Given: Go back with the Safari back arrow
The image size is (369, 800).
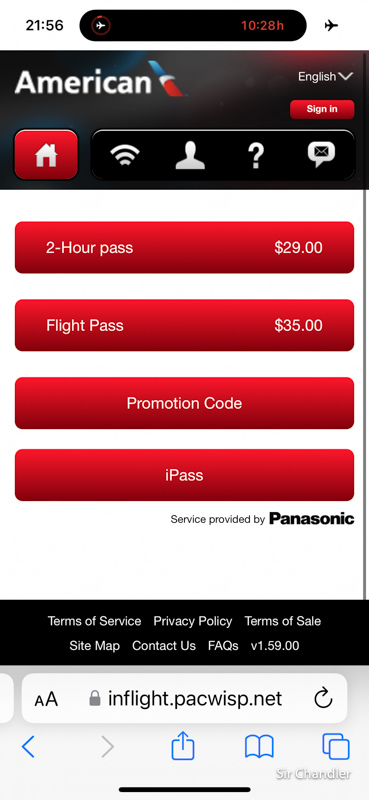Looking at the screenshot, I should pos(29,747).
